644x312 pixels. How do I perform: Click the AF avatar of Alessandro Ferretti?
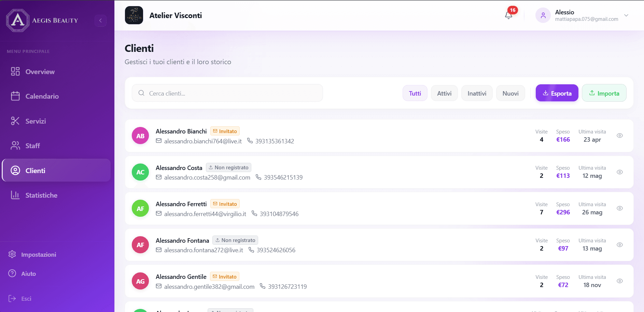pyautogui.click(x=140, y=208)
